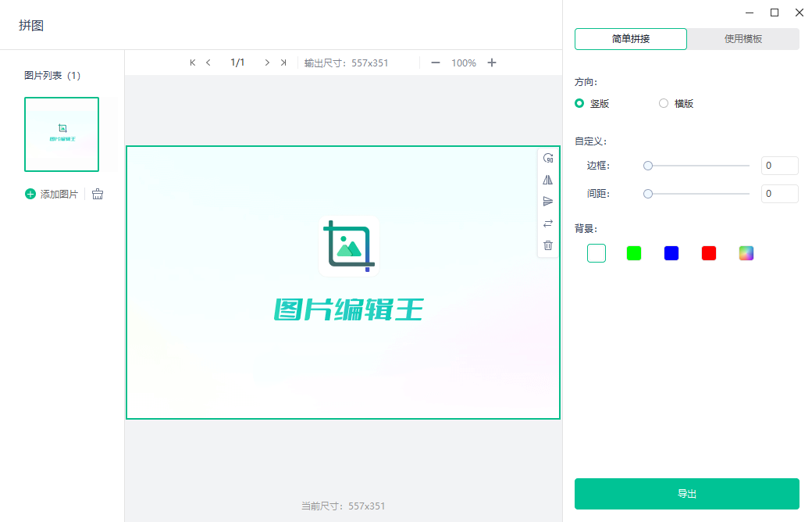812x522 pixels.
Task: Click the 输出尺寸：557x351 label
Action: (346, 63)
